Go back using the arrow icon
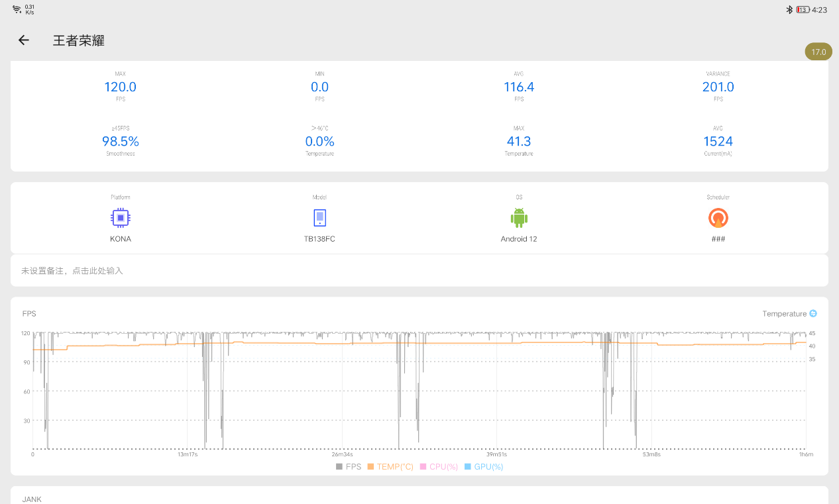This screenshot has height=504, width=839. [24, 40]
